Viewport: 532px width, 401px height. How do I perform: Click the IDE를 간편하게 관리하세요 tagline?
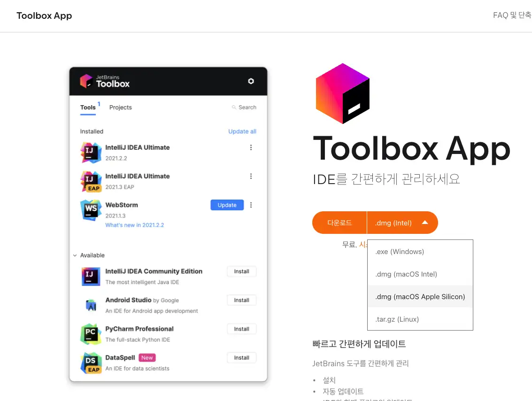click(x=386, y=179)
